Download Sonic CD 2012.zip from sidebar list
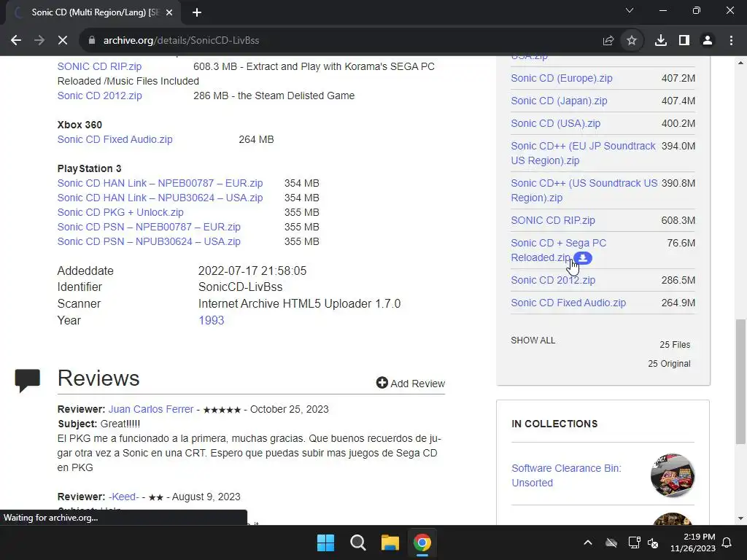The image size is (747, 560). [x=553, y=280]
